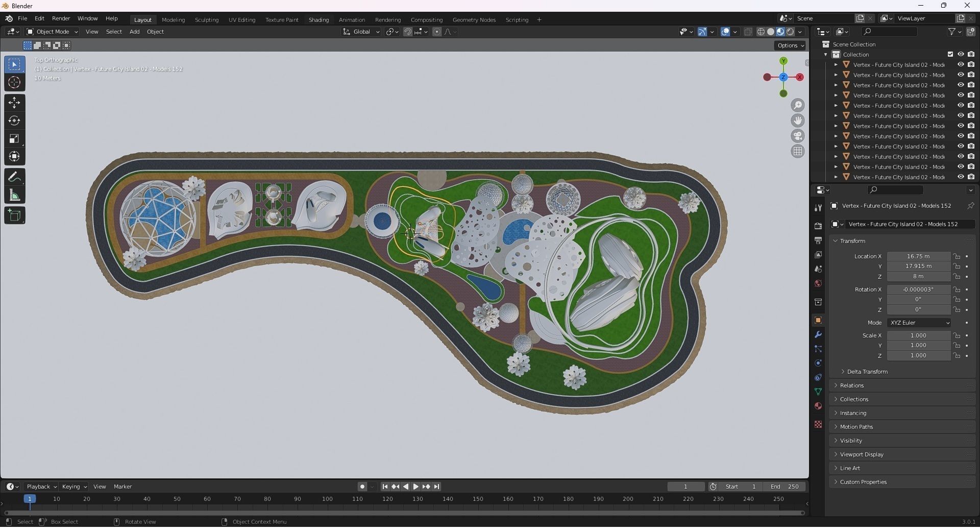Open the Tool settings properties tab
This screenshot has height=531, width=980.
click(x=818, y=208)
